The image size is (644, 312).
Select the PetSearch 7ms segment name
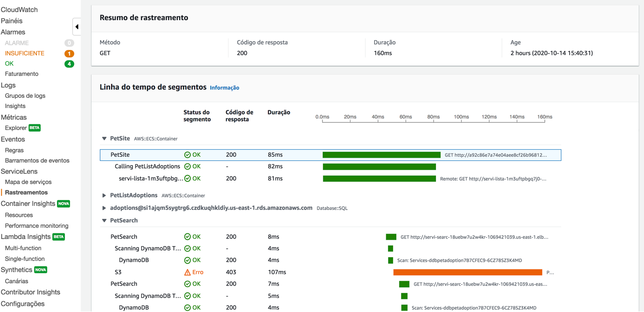(124, 284)
